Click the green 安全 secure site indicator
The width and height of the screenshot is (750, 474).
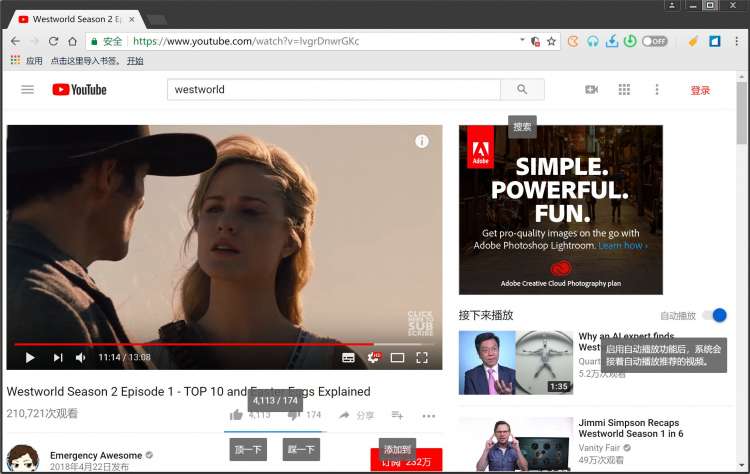107,41
